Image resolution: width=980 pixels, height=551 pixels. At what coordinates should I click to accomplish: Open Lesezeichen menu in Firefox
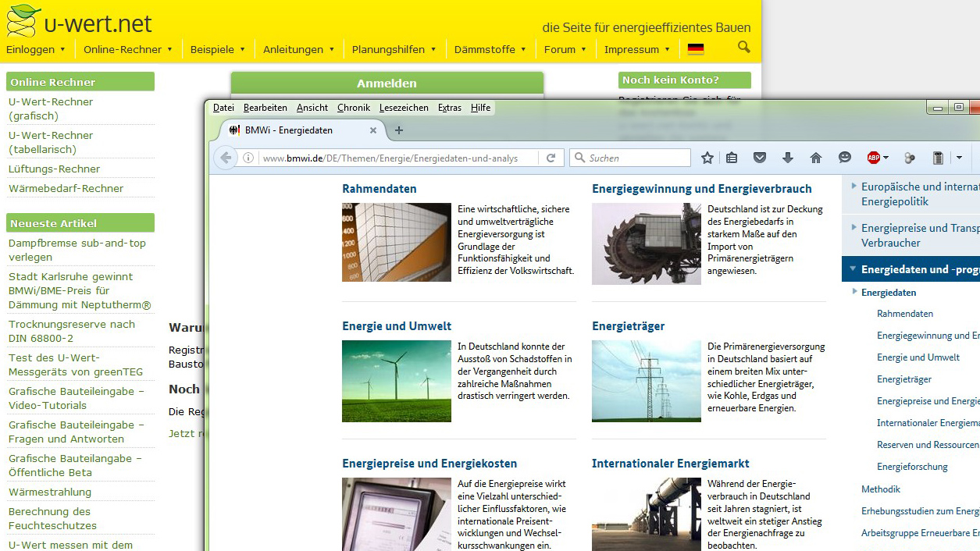(404, 108)
